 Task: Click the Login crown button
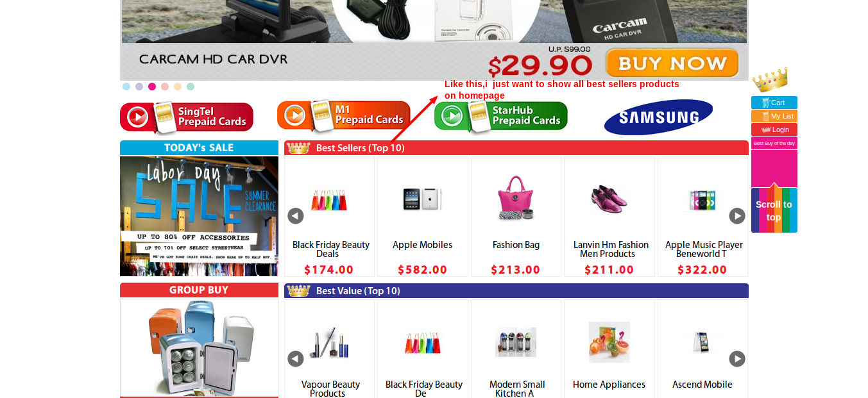point(774,129)
